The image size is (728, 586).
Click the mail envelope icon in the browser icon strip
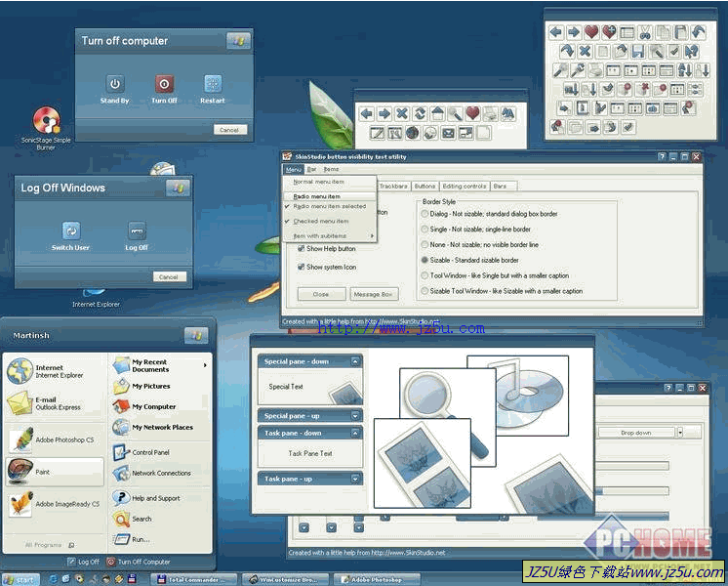[448, 134]
